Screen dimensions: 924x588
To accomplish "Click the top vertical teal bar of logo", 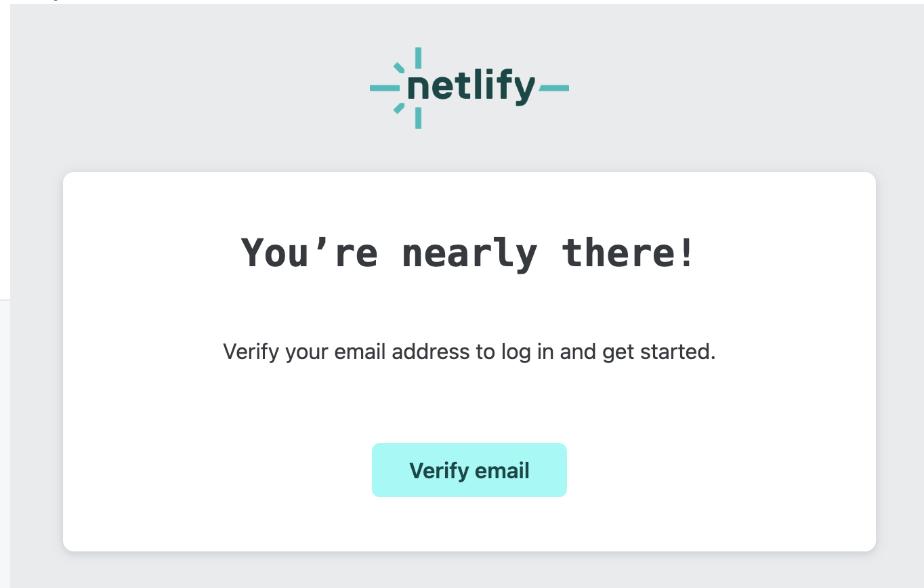I will 418,58.
